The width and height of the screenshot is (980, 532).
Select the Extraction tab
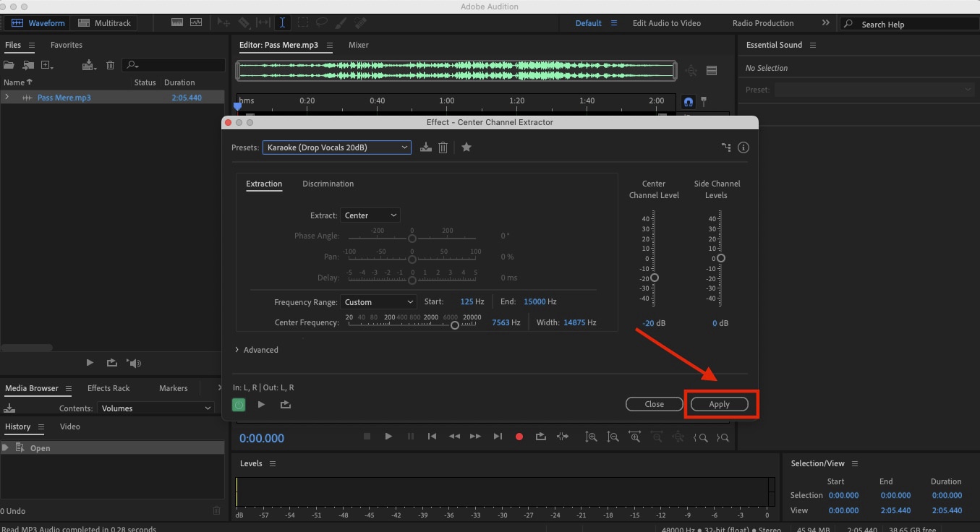[264, 184]
